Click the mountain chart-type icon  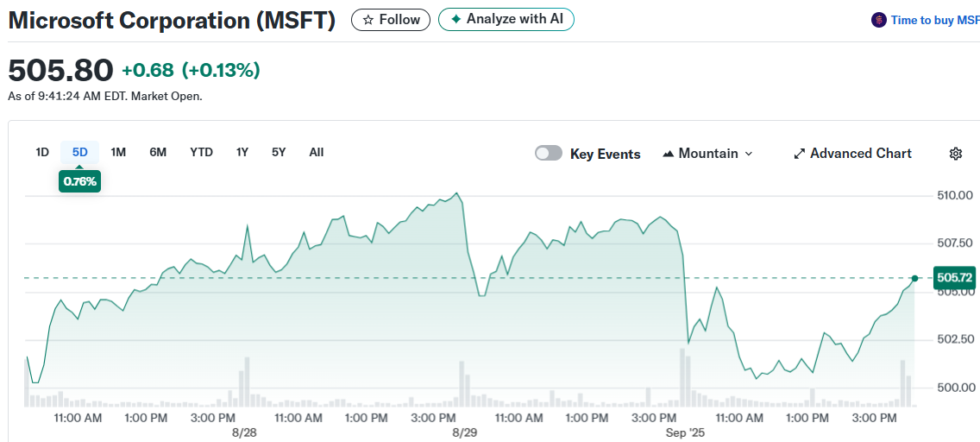[x=668, y=154]
